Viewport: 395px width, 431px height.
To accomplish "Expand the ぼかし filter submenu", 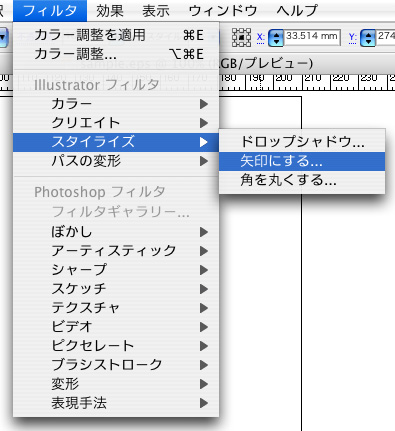I will click(x=116, y=232).
